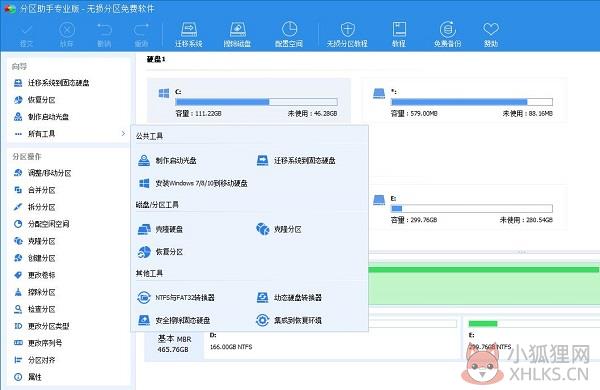Image resolution: width=600 pixels, height=390 pixels.
Task: Click 制作启动光盘 in the tools popup
Action: (x=167, y=160)
